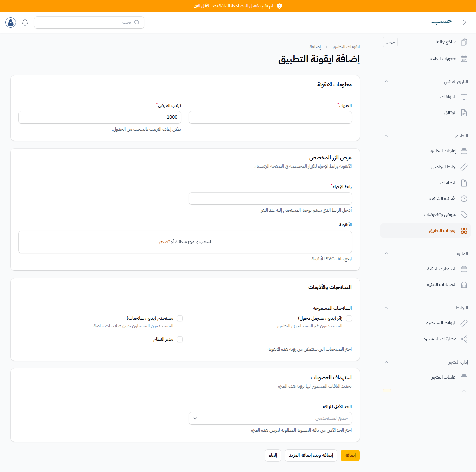
Task: Click the نماذج tally clipboard icon
Action: 464,42
